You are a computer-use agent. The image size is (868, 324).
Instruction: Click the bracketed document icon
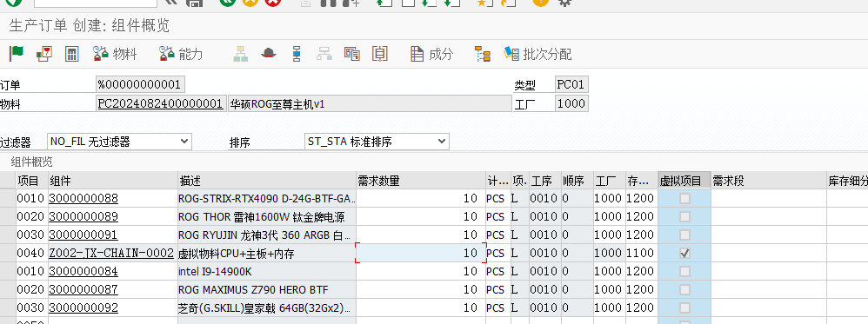pyautogui.click(x=380, y=54)
